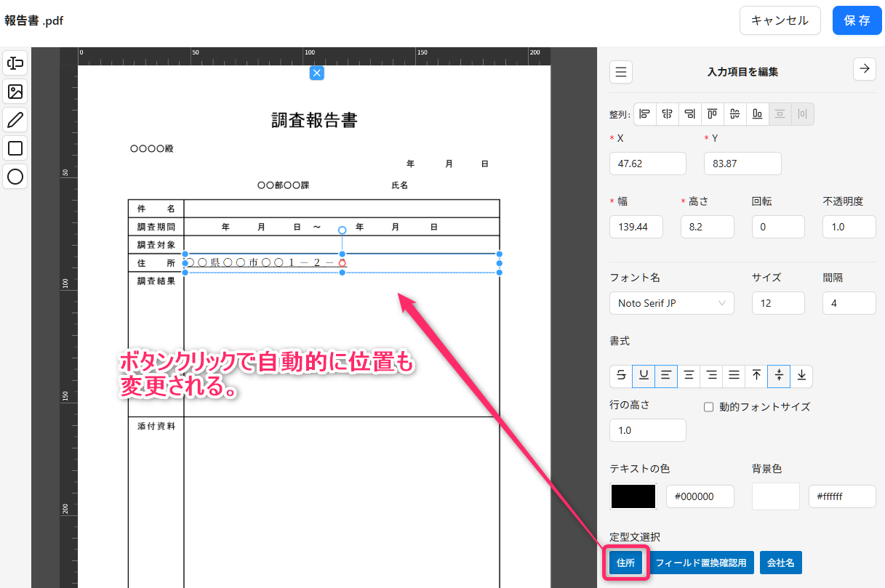Click the 幅 width input field
This screenshot has width=885, height=588.
(x=636, y=227)
